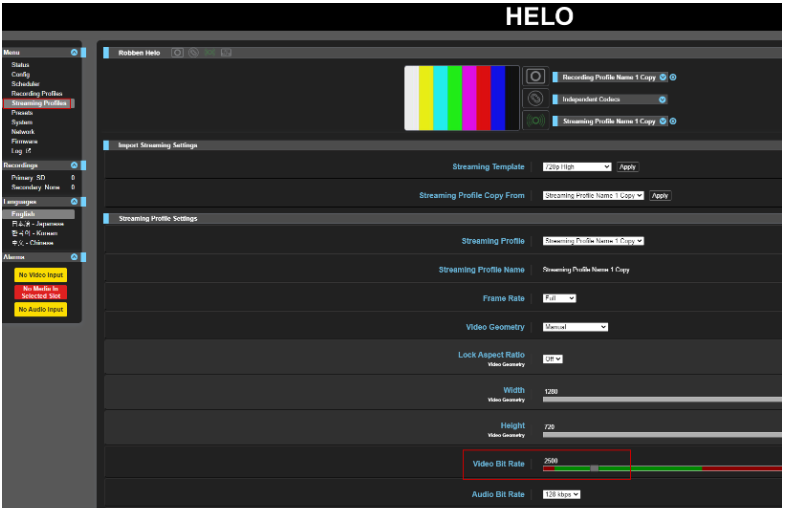Open Firmware in the menu

click(24, 141)
